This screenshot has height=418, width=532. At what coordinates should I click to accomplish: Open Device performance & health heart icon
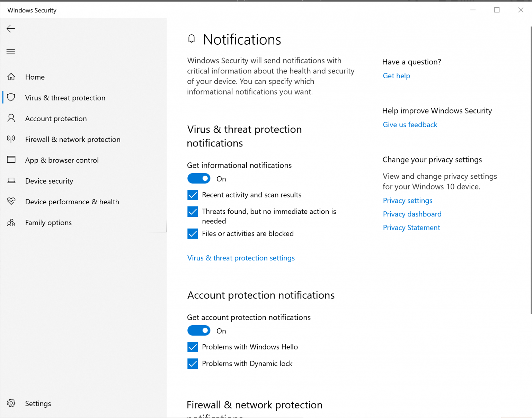tap(11, 202)
